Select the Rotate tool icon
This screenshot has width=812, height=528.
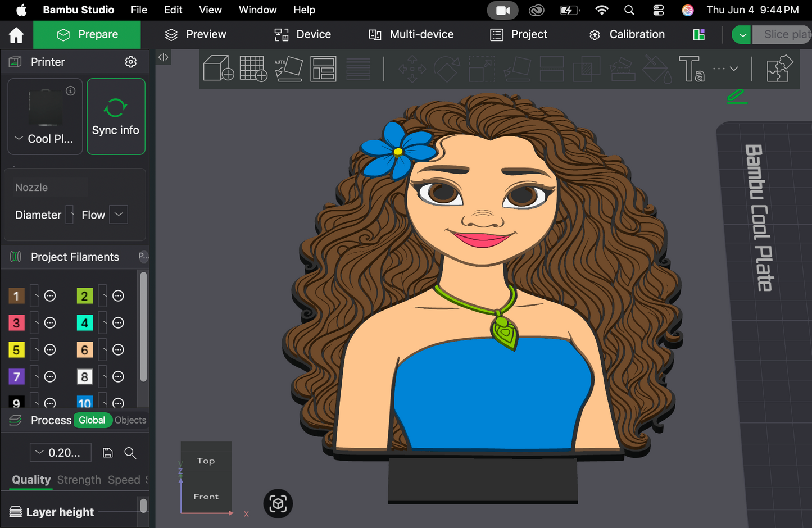(x=447, y=69)
